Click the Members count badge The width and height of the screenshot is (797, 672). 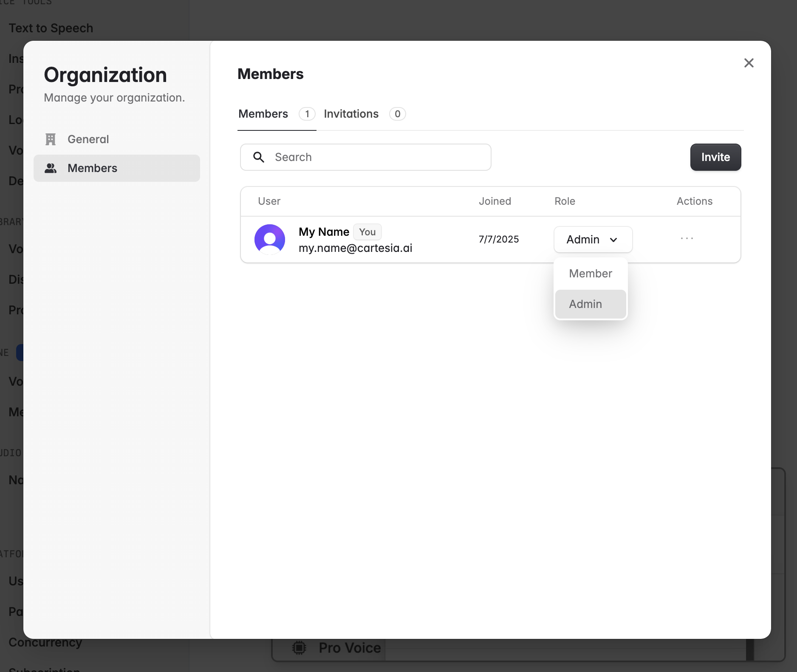click(x=307, y=114)
